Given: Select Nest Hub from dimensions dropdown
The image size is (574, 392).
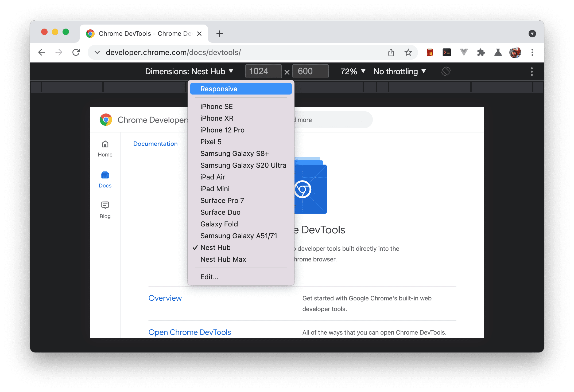Looking at the screenshot, I should click(x=215, y=248).
